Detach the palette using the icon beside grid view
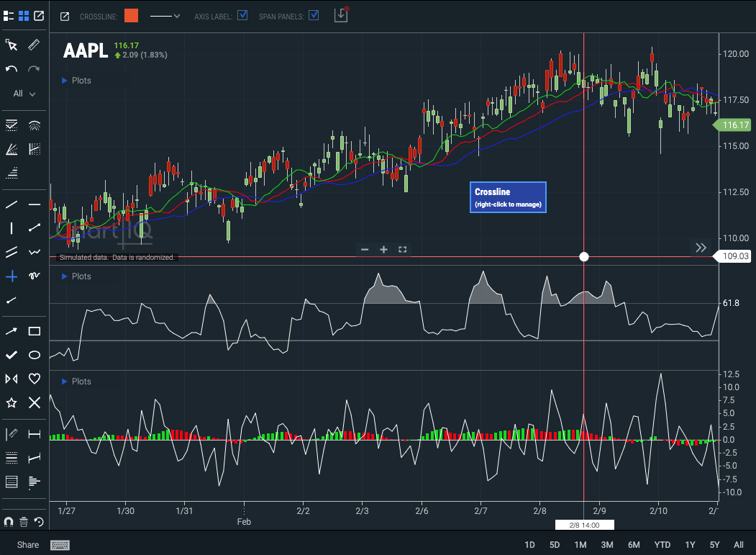756x555 pixels. pos(39,16)
